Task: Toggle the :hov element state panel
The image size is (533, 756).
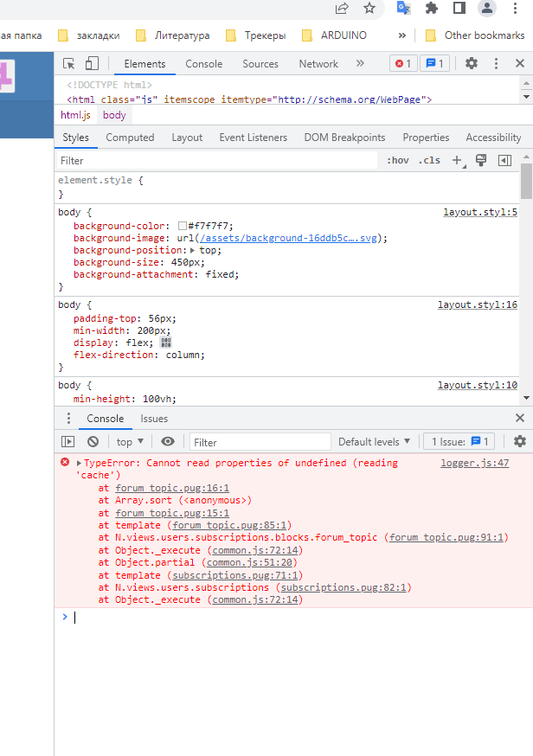Action: tap(397, 160)
